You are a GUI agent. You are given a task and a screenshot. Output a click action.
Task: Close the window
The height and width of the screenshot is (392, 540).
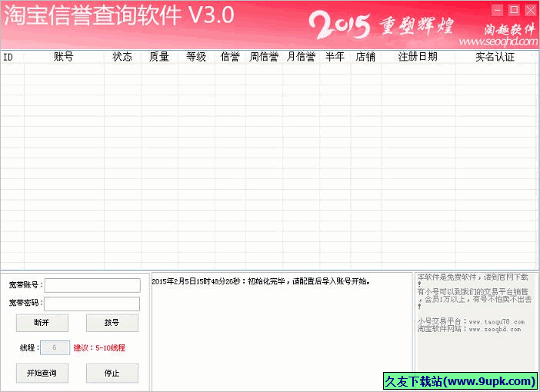click(x=530, y=10)
